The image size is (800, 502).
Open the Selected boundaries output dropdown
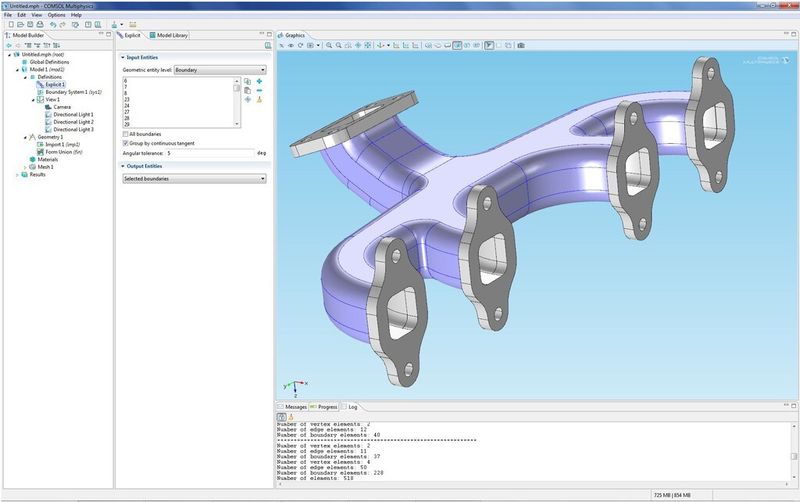point(194,179)
